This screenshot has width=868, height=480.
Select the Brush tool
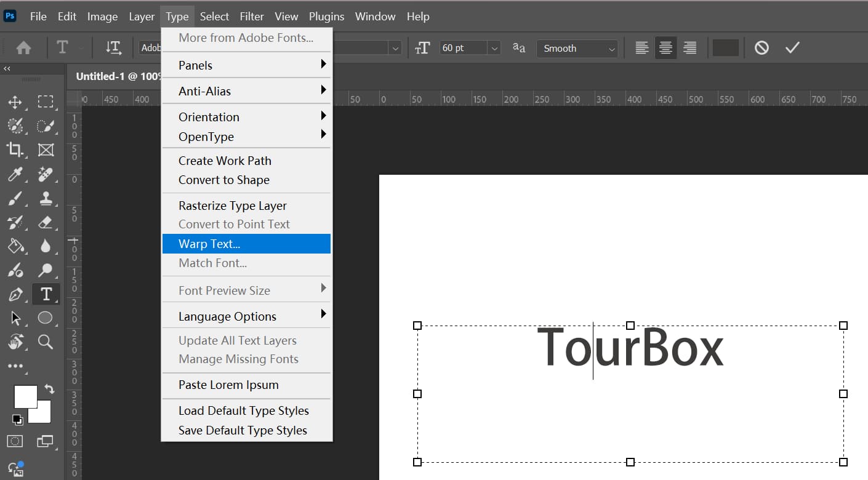pyautogui.click(x=17, y=198)
